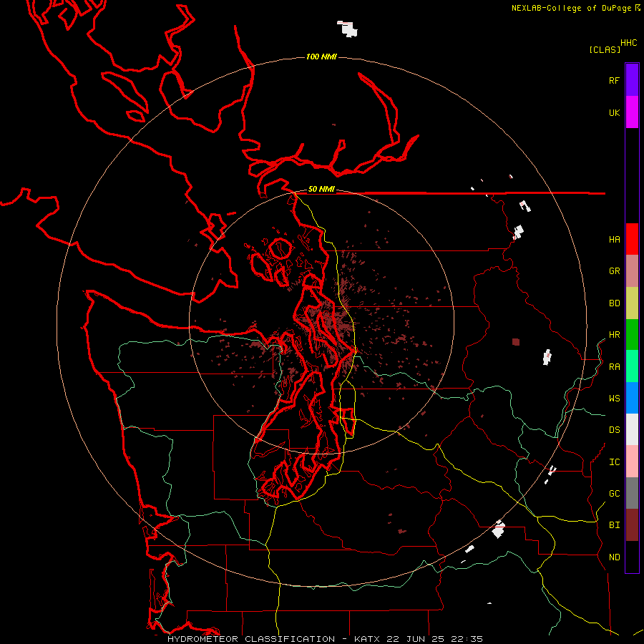Screen dimensions: 644x644
Task: Select the ND black swatch in legend
Action: (632, 557)
